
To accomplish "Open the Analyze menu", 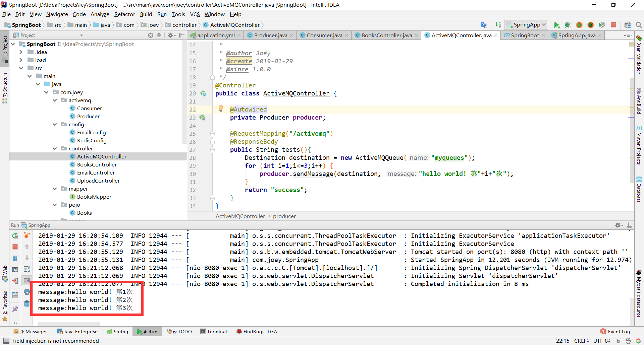I will click(100, 14).
